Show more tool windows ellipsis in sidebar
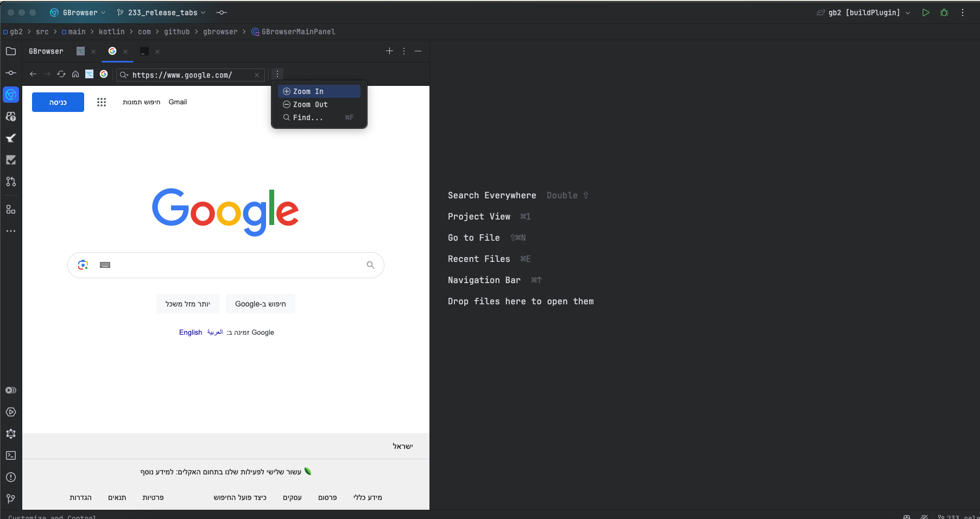This screenshot has width=980, height=519. pos(11,231)
